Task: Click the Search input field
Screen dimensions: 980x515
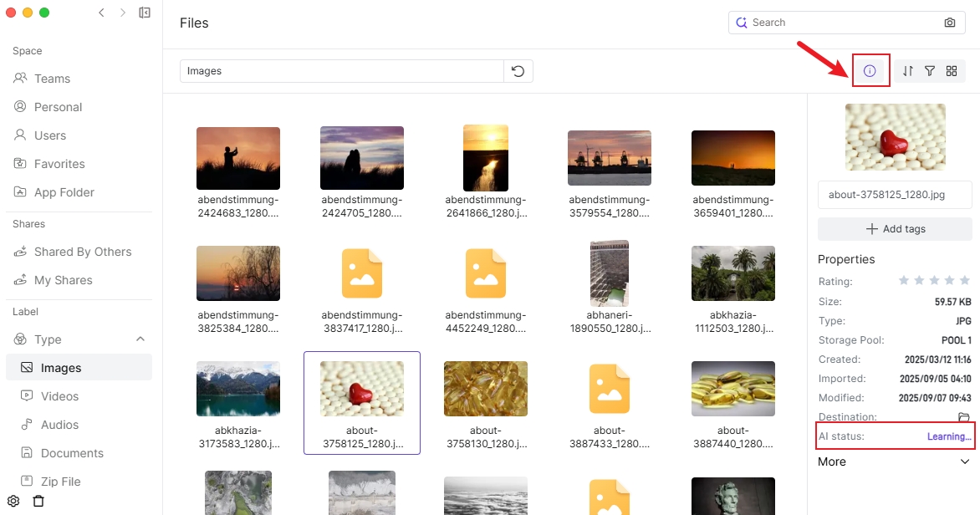Action: 836,23
